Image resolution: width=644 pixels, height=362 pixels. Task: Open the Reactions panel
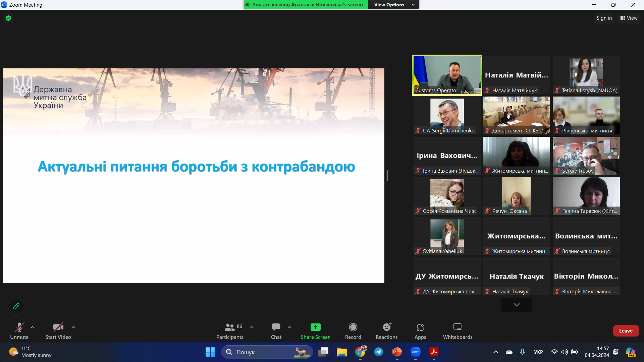point(386,330)
